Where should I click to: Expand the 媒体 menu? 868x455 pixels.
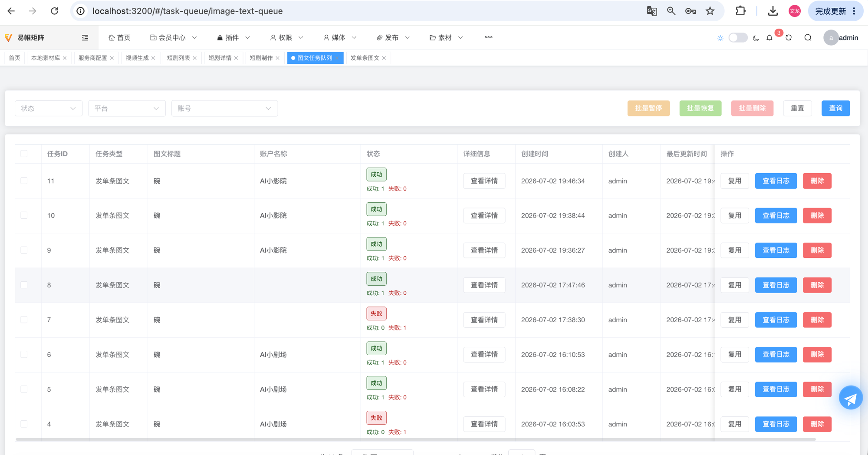tap(340, 38)
